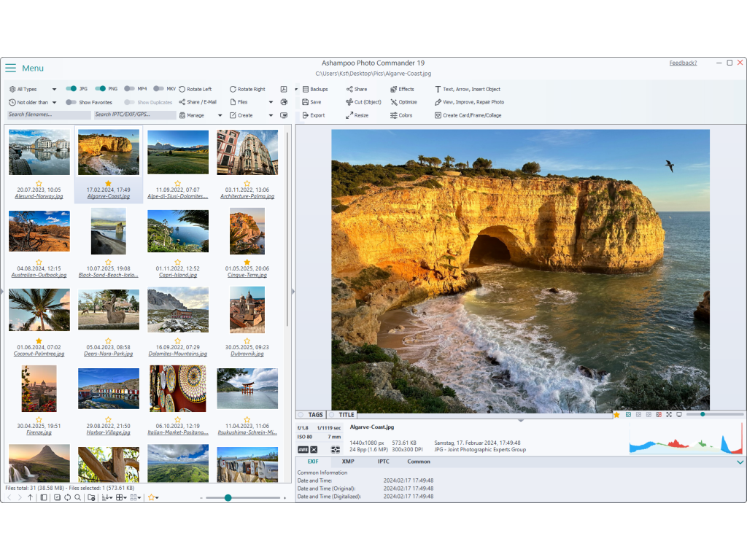Expand the Not older than dropdown

(33, 102)
